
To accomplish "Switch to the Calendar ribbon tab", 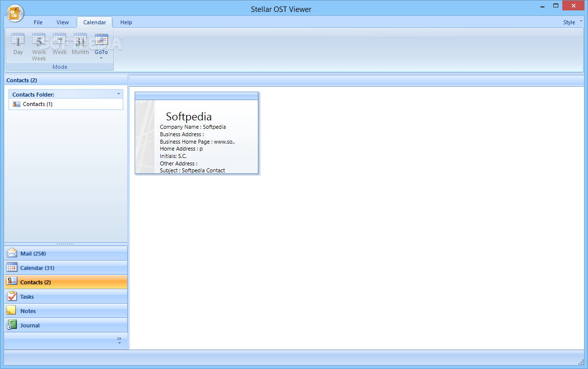I will coord(95,22).
